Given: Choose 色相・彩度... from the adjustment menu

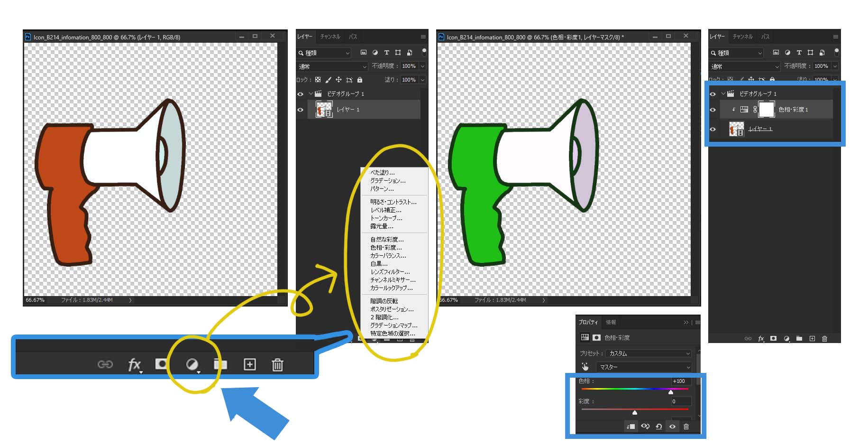Looking at the screenshot, I should 385,248.
